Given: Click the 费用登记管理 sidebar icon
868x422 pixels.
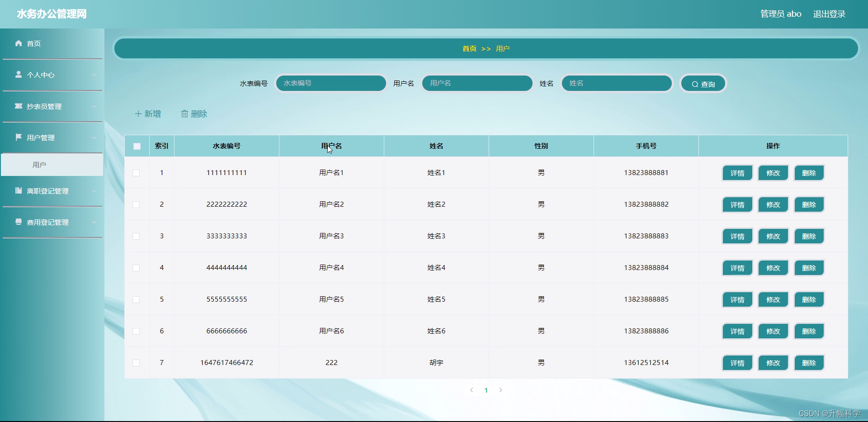Looking at the screenshot, I should pos(19,222).
